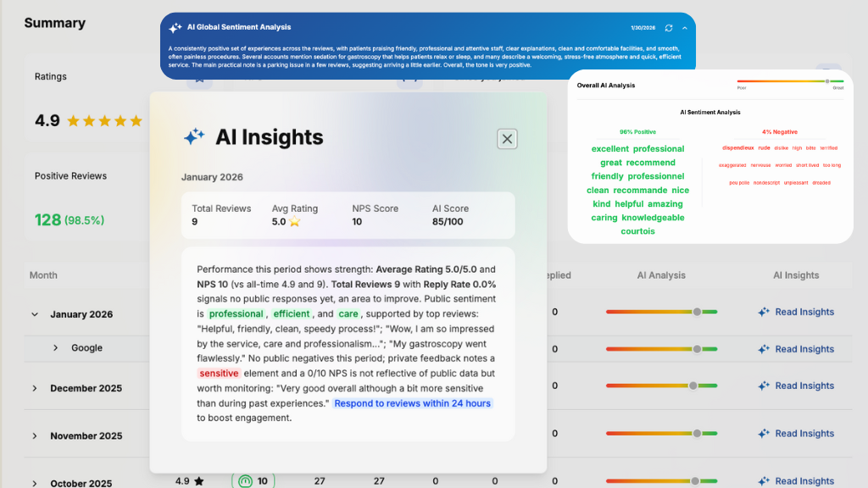The width and height of the screenshot is (868, 488).
Task: Click the green NPS score badge on October 2025 row
Action: [253, 481]
